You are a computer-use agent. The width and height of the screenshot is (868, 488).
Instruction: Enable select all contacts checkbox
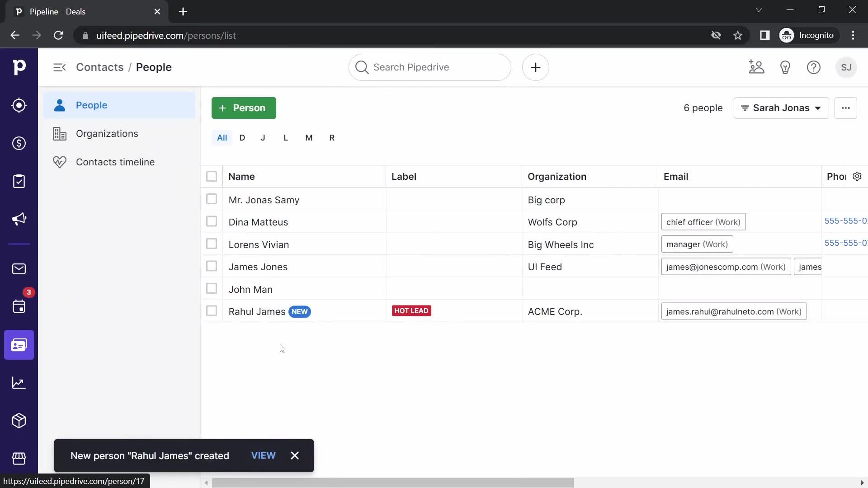(x=212, y=176)
